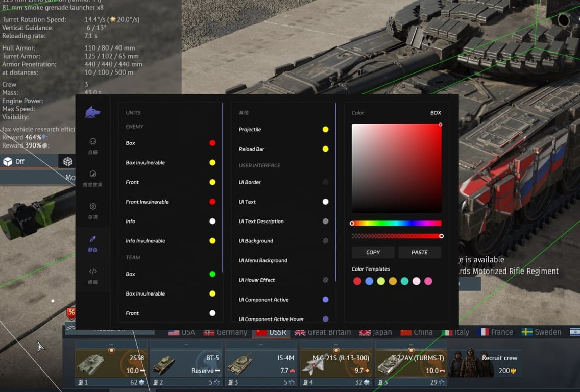The height and width of the screenshot is (392, 580).
Task: Pick Reload Bar yellow color dot
Action: (x=326, y=149)
